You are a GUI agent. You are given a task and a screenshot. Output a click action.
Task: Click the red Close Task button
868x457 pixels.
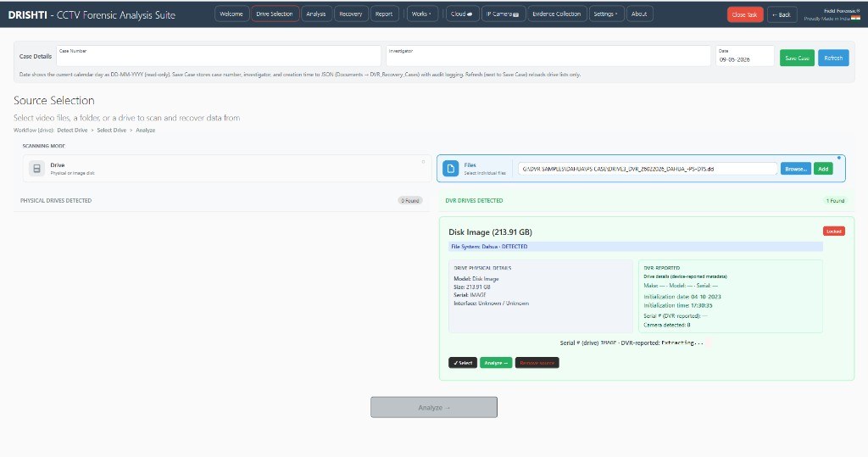[744, 14]
